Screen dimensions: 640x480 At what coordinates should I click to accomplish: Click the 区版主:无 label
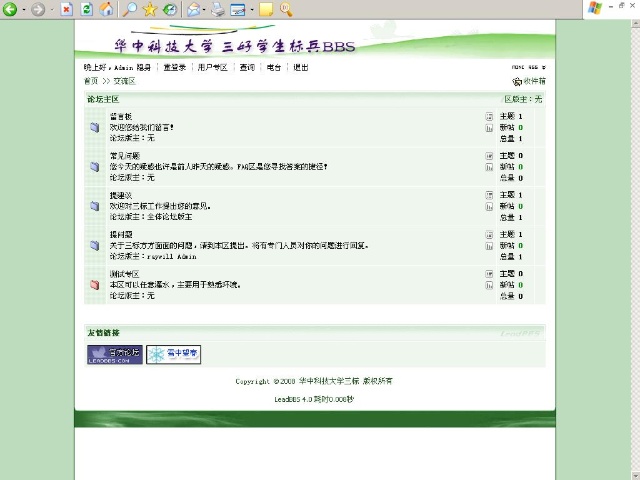coord(523,99)
